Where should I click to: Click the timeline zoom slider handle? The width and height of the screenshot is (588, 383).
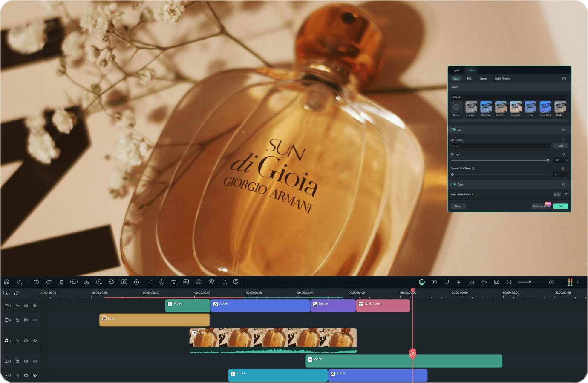click(x=530, y=282)
